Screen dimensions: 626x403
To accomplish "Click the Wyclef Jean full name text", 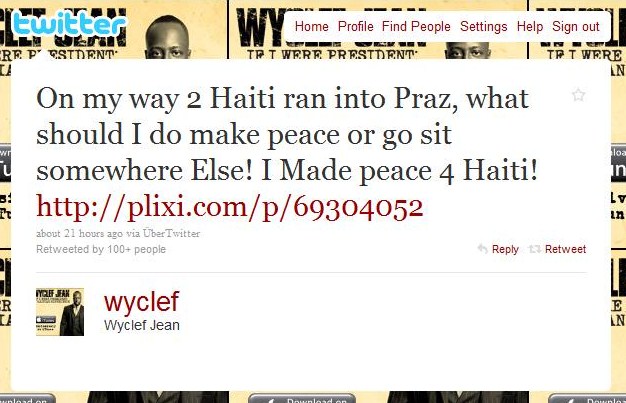I will 141,325.
